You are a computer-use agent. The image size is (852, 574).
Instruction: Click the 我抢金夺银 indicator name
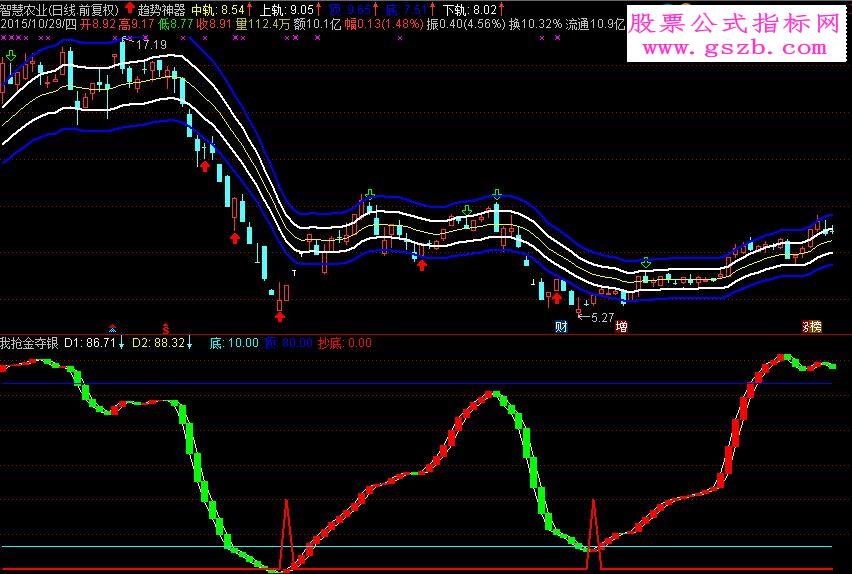tap(29, 343)
